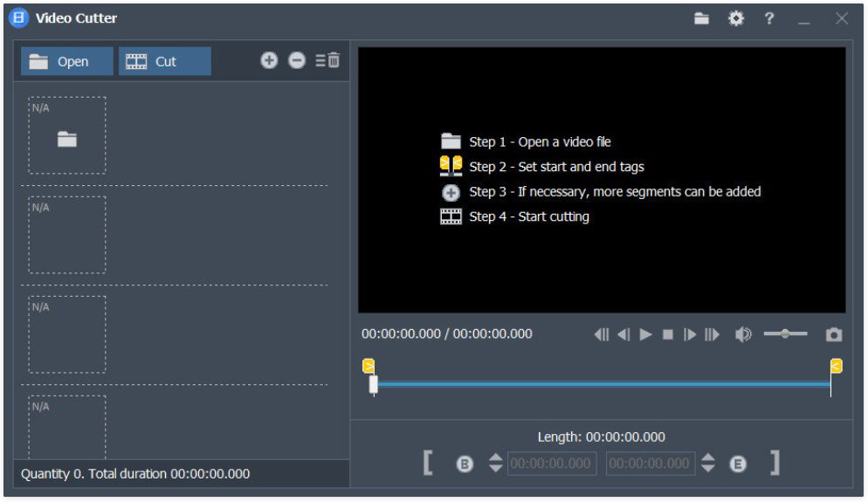Open the output folder icon in title bar
Screen dimensions: 868x502
coord(701,18)
